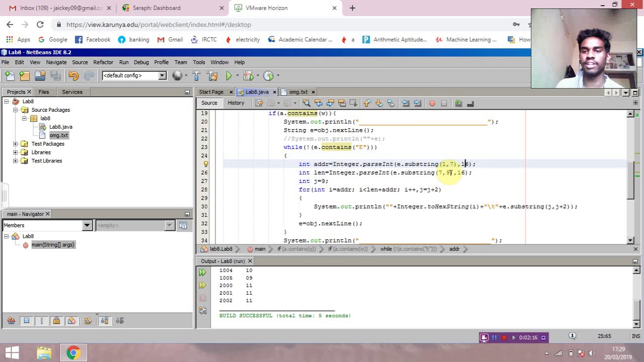Switch to the Files tab
The width and height of the screenshot is (644, 362).
[44, 92]
